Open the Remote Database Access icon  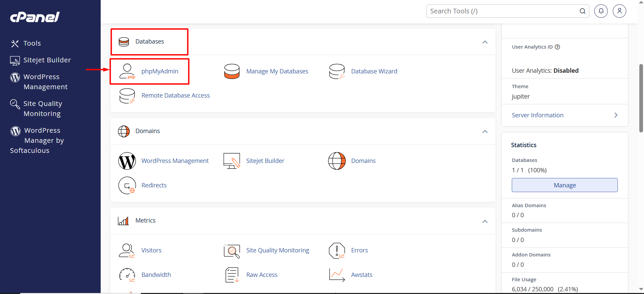(127, 96)
